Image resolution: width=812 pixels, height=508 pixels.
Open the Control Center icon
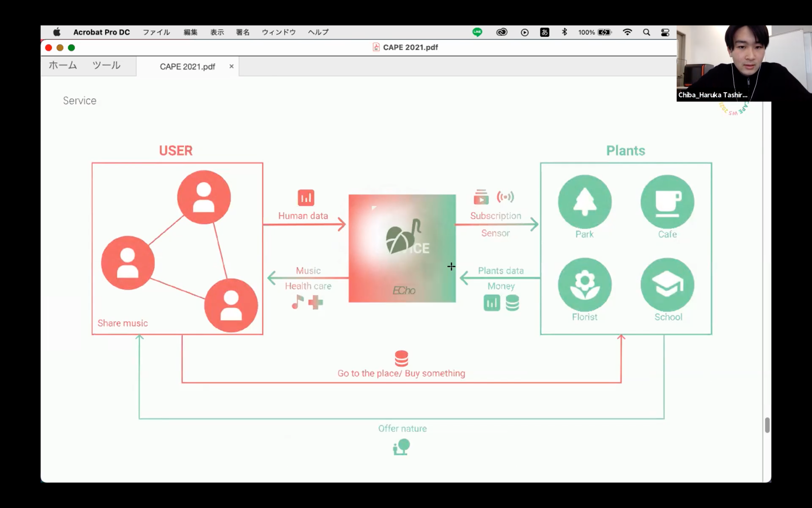(x=665, y=32)
